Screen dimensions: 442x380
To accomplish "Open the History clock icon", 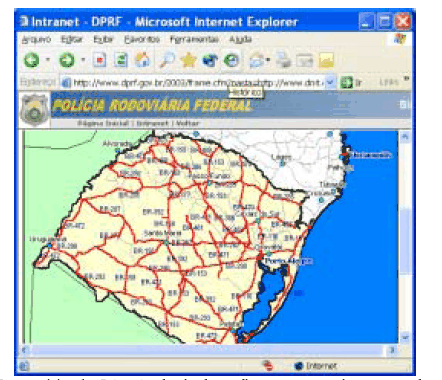I will point(232,60).
